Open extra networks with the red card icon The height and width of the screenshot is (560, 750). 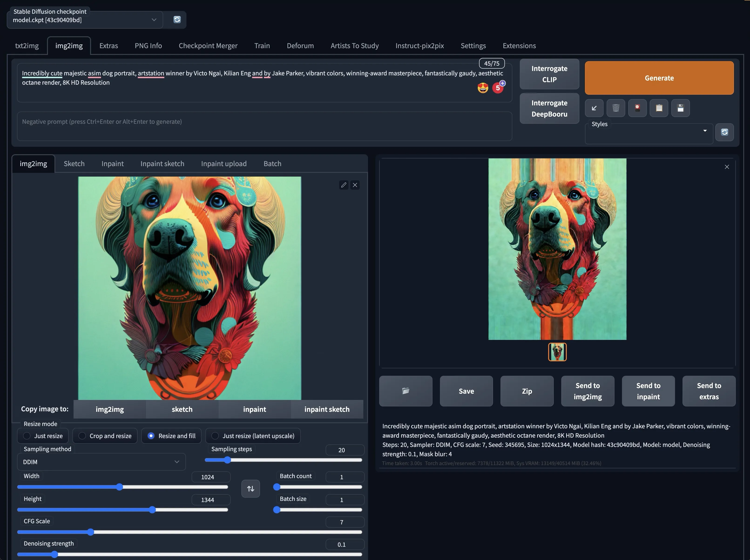(x=637, y=108)
